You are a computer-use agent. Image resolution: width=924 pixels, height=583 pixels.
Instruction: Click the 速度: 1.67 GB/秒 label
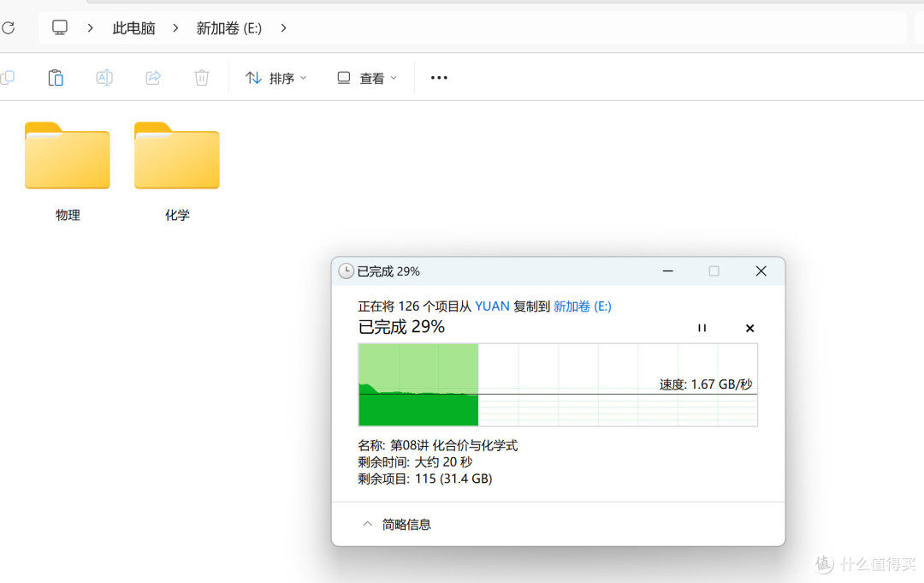pos(705,384)
